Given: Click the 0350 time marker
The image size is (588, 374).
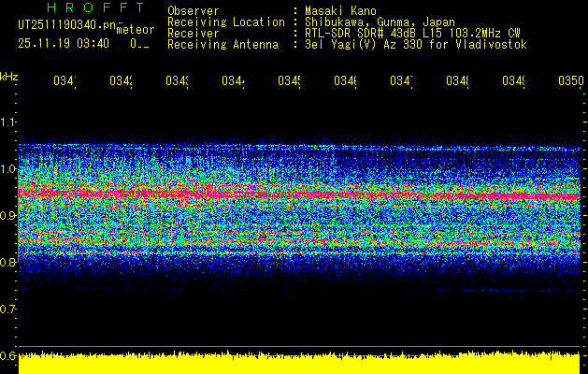Looking at the screenshot, I should click(x=571, y=81).
